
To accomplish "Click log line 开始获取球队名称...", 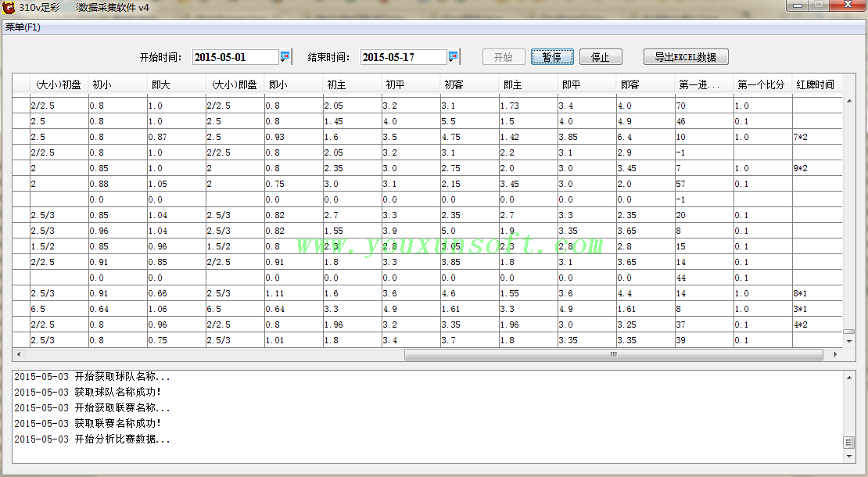I will (92, 377).
